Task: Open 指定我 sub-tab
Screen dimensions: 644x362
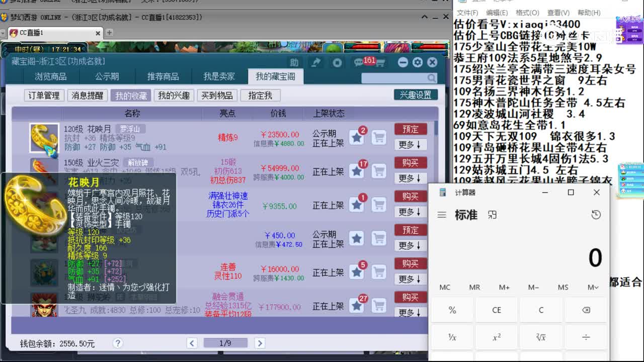Action: click(x=260, y=96)
